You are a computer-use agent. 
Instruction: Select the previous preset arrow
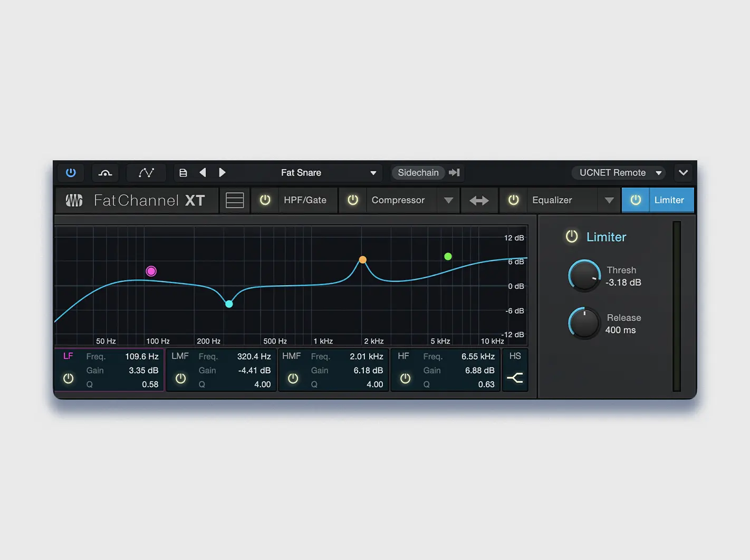click(203, 172)
